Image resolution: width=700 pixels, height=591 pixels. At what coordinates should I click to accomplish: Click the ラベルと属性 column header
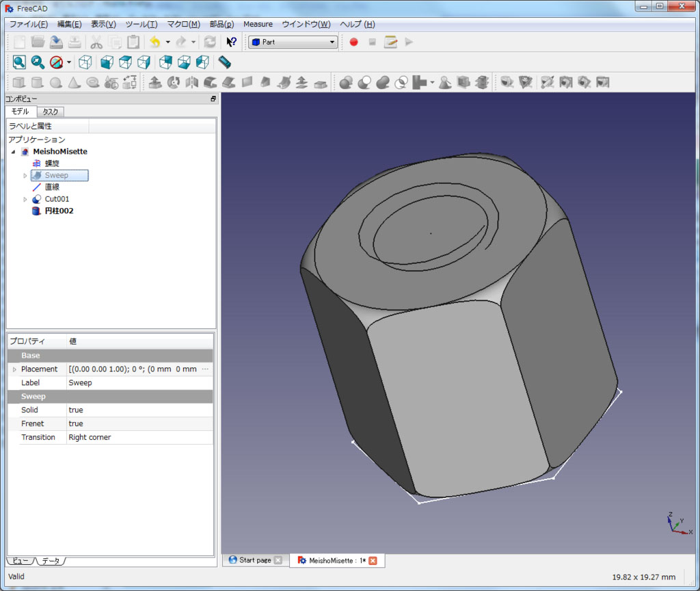coord(48,127)
